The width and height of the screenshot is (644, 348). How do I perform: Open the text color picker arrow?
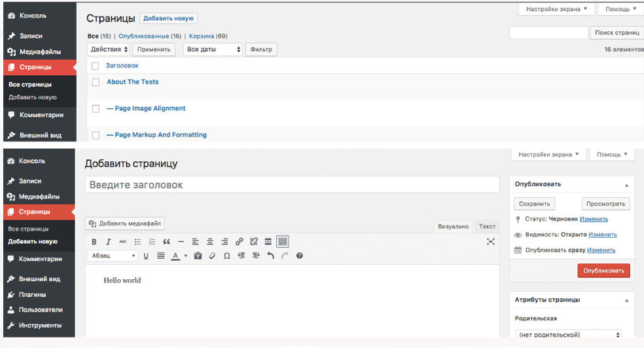point(186,256)
